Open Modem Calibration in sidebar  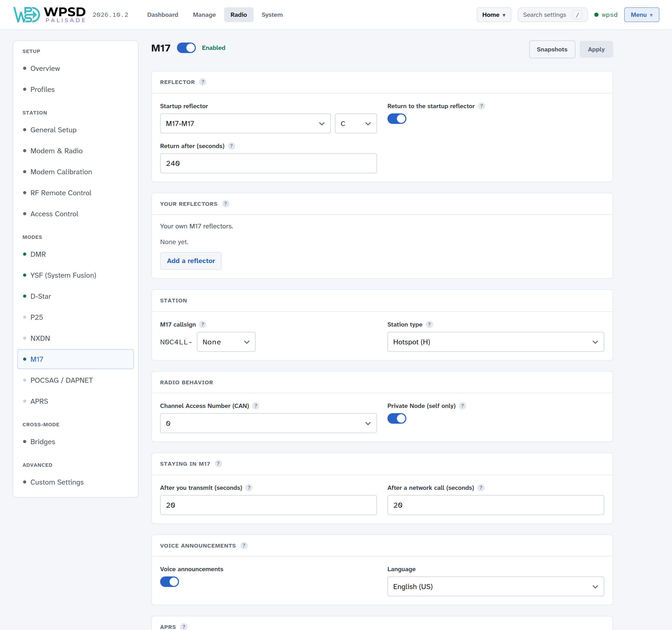[x=75, y=172]
